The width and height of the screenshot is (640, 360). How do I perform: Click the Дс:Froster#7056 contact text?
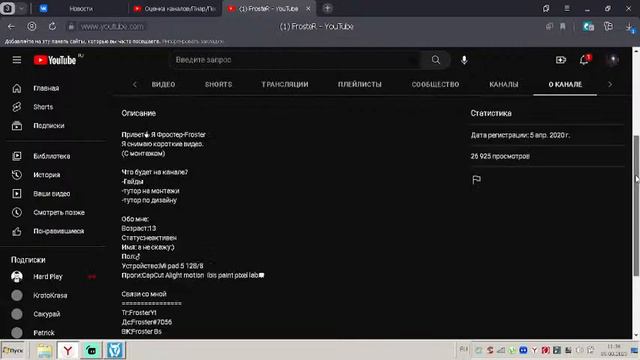tap(147, 322)
